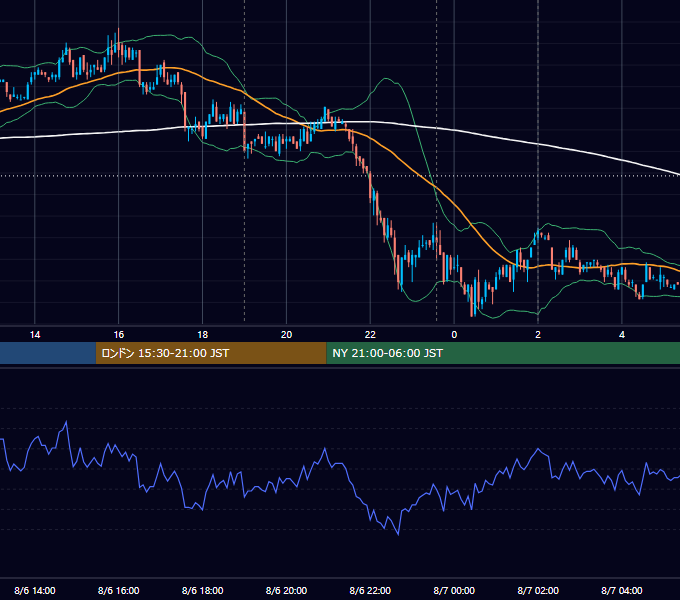
Task: Click the 18 hour label on price chart axis
Action: [x=203, y=335]
